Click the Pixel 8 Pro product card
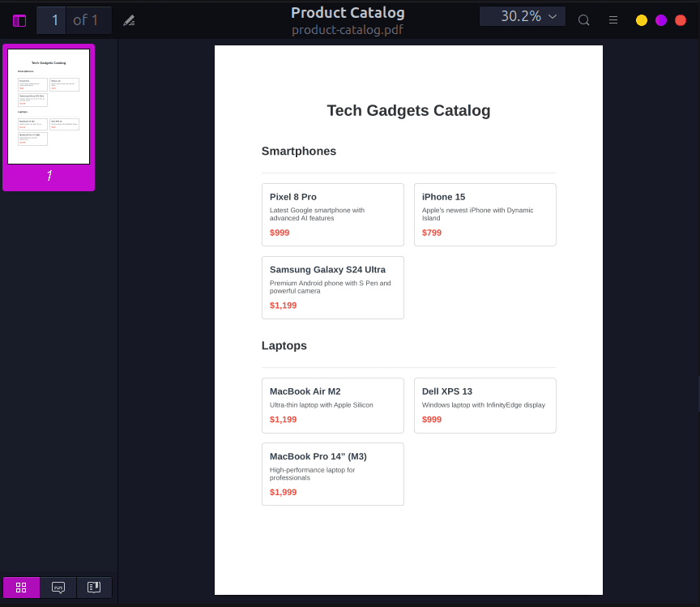The image size is (700, 607). tap(332, 214)
